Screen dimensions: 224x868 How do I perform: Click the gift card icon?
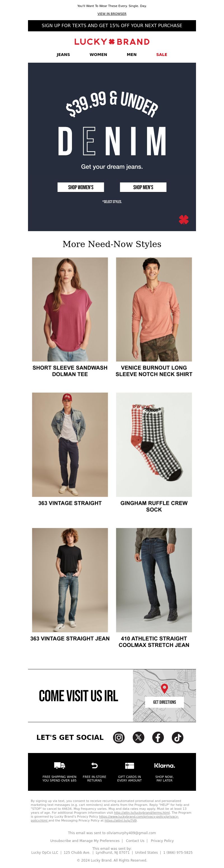pyautogui.click(x=130, y=766)
